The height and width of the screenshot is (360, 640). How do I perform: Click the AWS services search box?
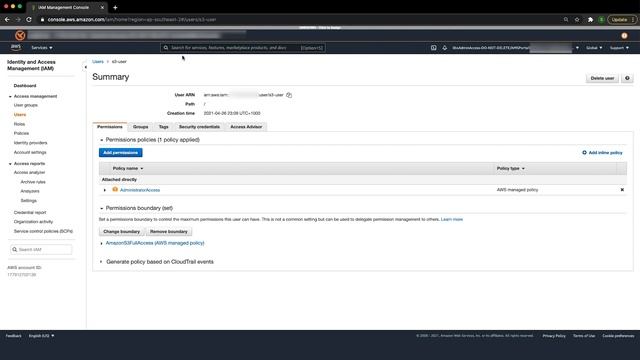pyautogui.click(x=243, y=48)
